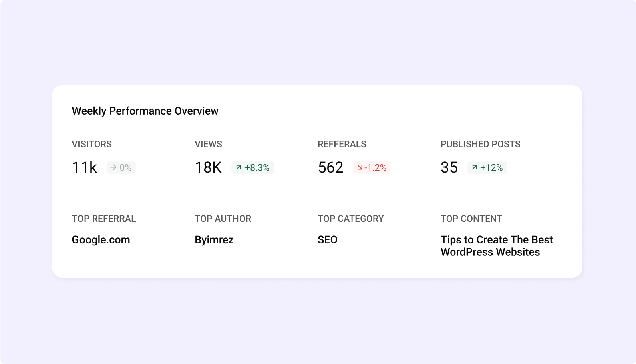This screenshot has height=364, width=636.
Task: Click the TOP AUTHOR label
Action: pos(223,219)
